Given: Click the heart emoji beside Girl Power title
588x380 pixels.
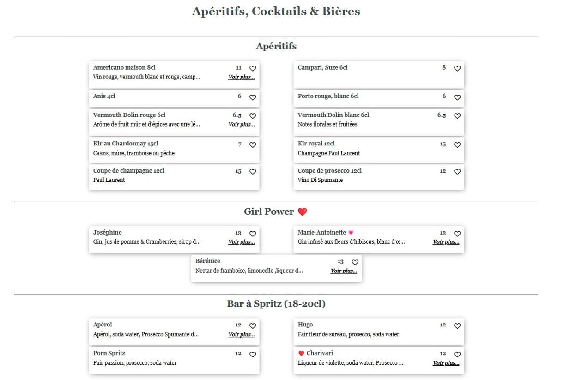Looking at the screenshot, I should [303, 211].
